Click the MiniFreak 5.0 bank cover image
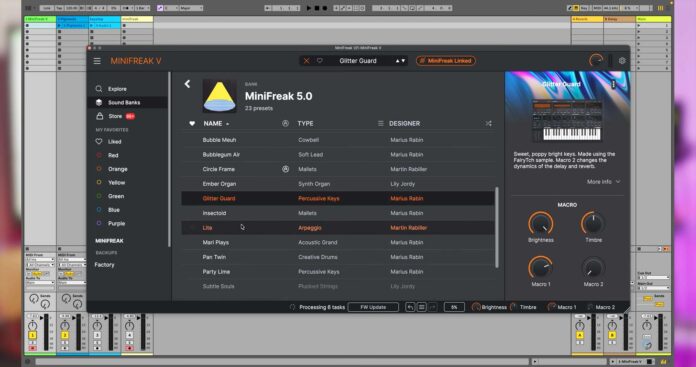Screen dimensions: 696x367 pyautogui.click(x=219, y=96)
